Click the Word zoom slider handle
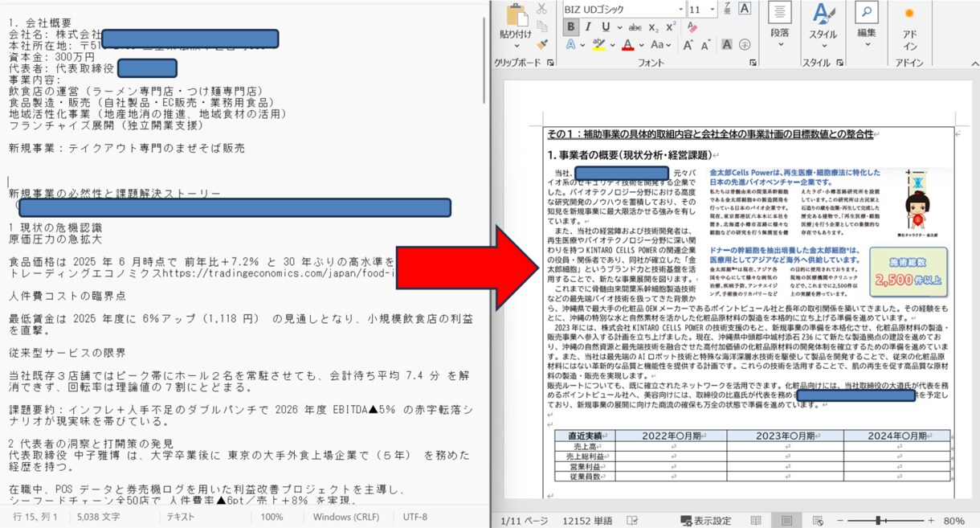Screen dimensions: 980x528 [878, 521]
